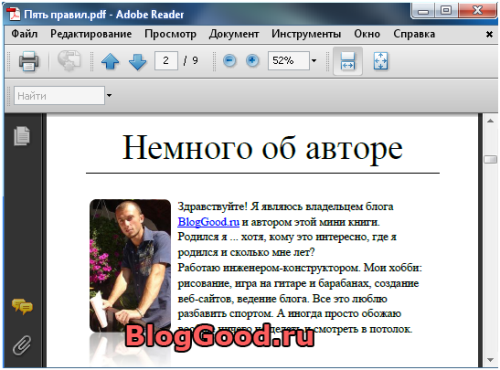Maximize the Adobe Reader window

click(446, 11)
